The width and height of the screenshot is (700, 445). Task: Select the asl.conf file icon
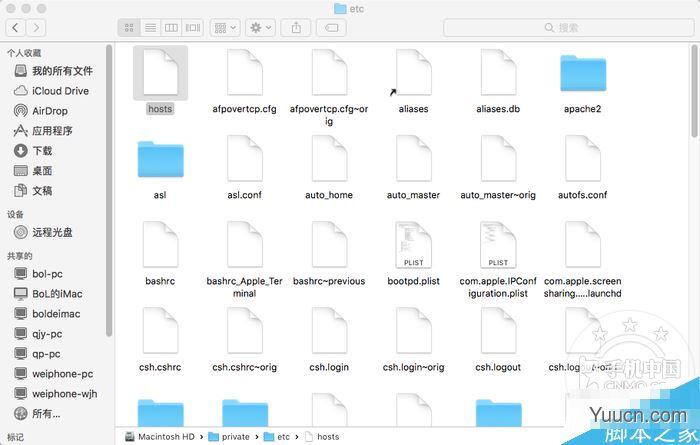(245, 158)
